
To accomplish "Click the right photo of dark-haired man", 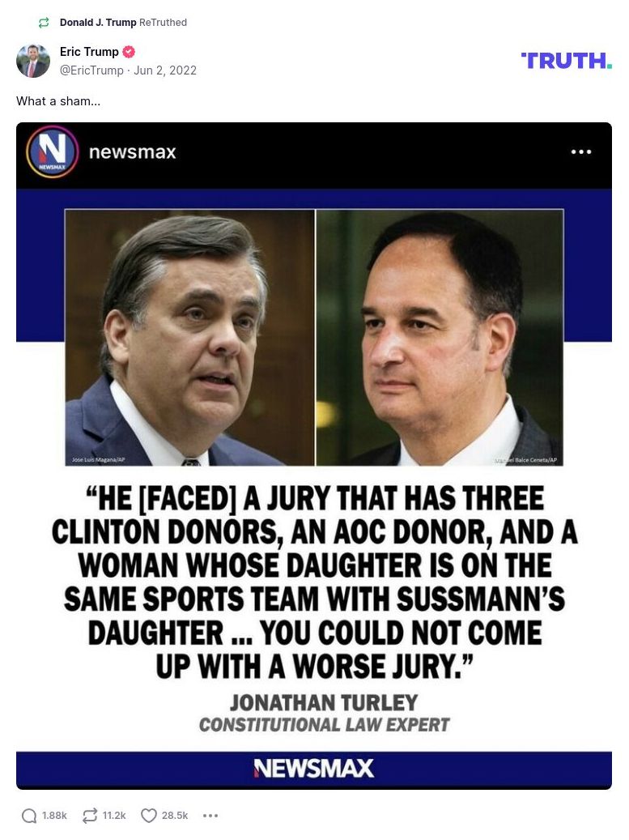I will tap(440, 338).
